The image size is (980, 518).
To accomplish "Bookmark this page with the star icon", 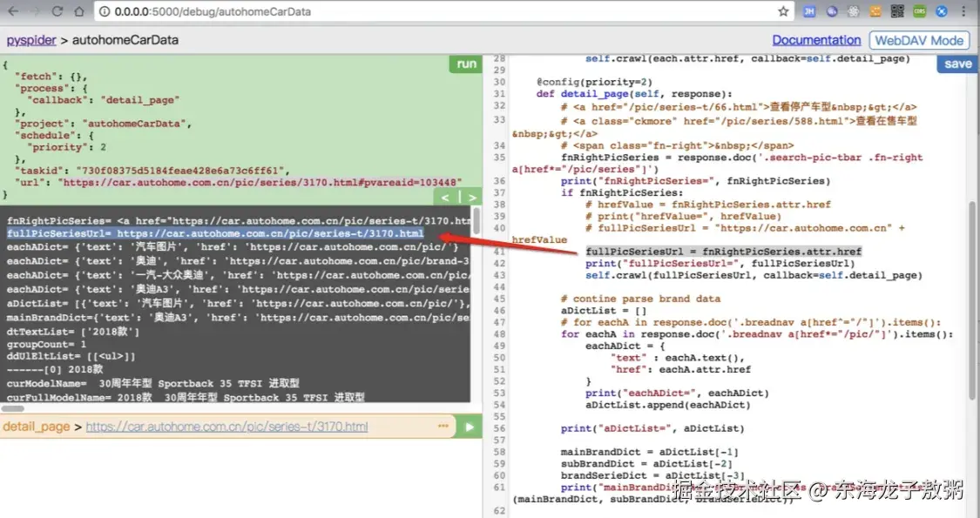I will tap(783, 11).
